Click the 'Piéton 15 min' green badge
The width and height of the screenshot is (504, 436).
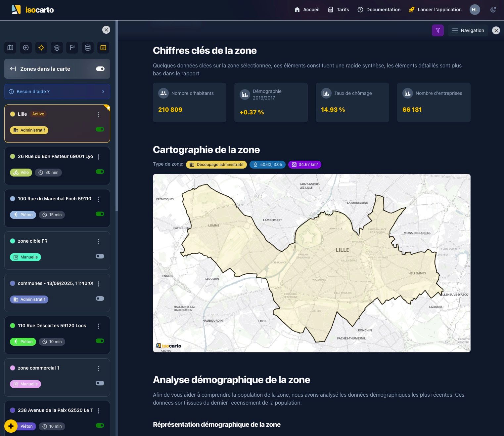23,215
